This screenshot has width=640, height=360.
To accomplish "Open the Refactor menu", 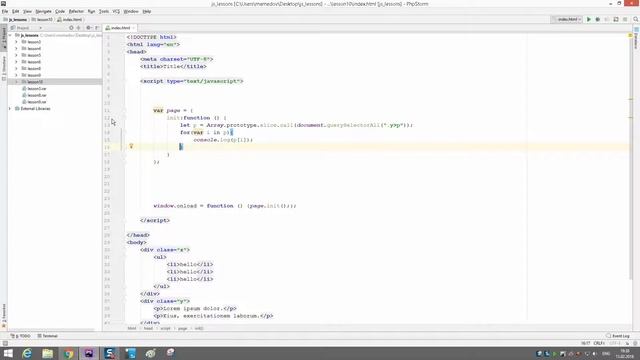I will coord(76,11).
